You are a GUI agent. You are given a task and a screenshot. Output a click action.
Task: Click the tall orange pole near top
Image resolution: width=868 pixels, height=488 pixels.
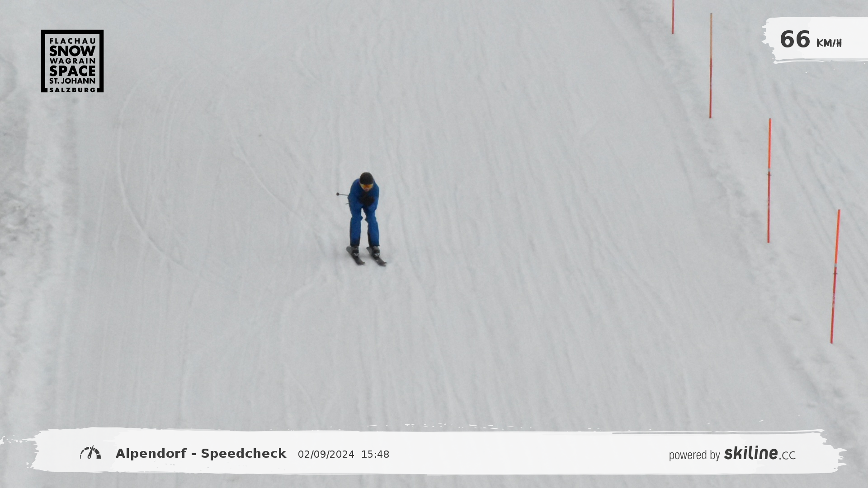[x=711, y=66]
